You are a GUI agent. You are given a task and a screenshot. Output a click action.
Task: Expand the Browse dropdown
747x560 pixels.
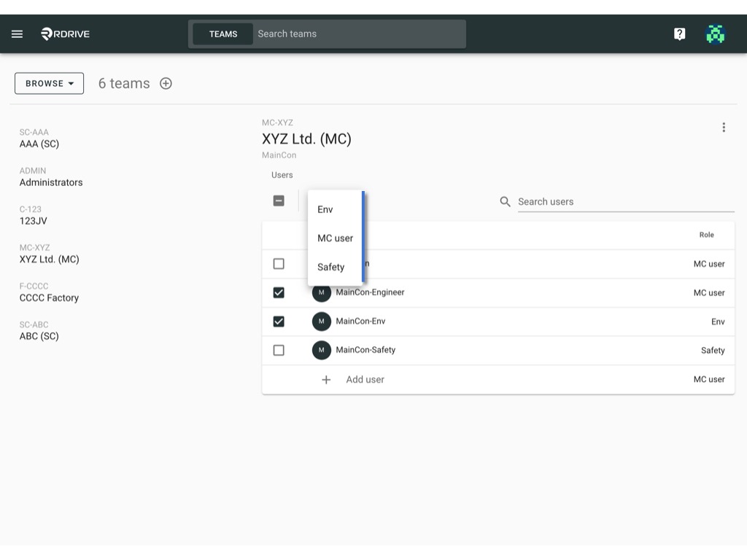(x=49, y=83)
